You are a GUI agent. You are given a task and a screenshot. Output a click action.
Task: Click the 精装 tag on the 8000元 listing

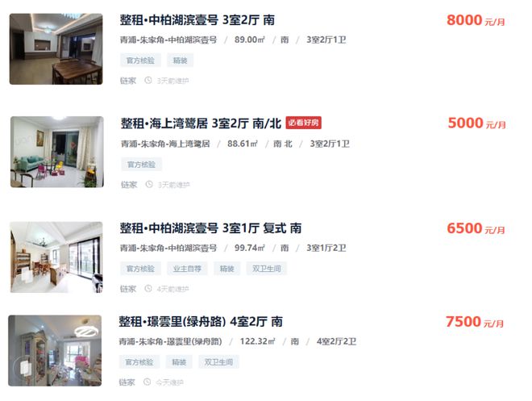click(x=180, y=61)
